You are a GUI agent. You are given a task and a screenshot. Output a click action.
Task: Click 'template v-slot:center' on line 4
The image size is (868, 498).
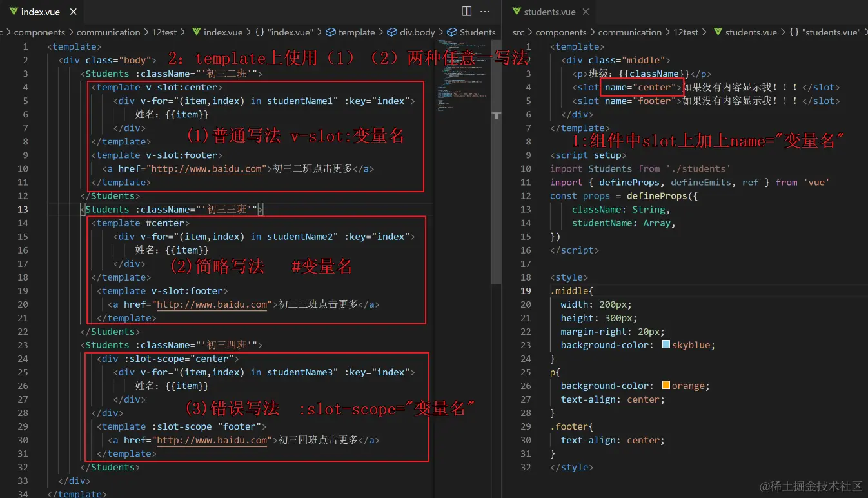[x=157, y=87]
